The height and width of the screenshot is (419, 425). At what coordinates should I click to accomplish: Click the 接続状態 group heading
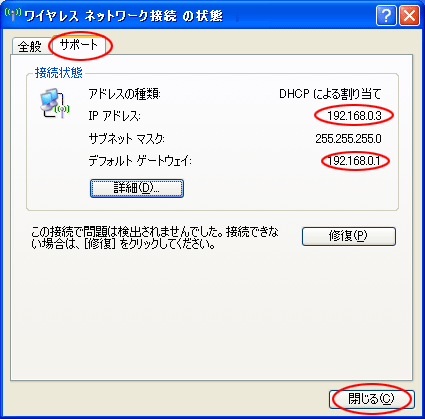pos(59,72)
